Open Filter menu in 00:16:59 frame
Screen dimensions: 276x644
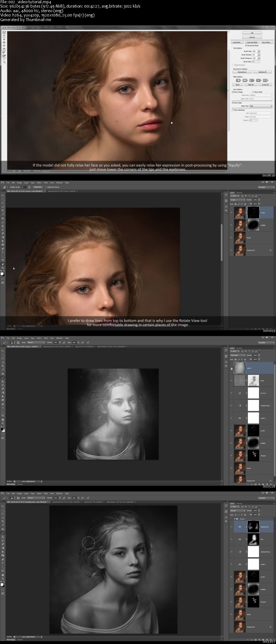click(x=46, y=183)
